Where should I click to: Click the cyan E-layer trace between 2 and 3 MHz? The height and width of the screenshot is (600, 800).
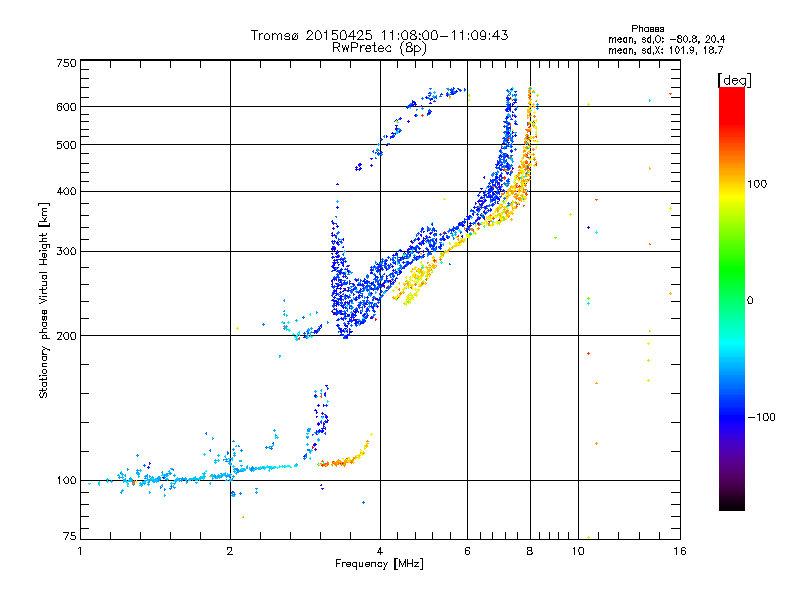click(265, 467)
